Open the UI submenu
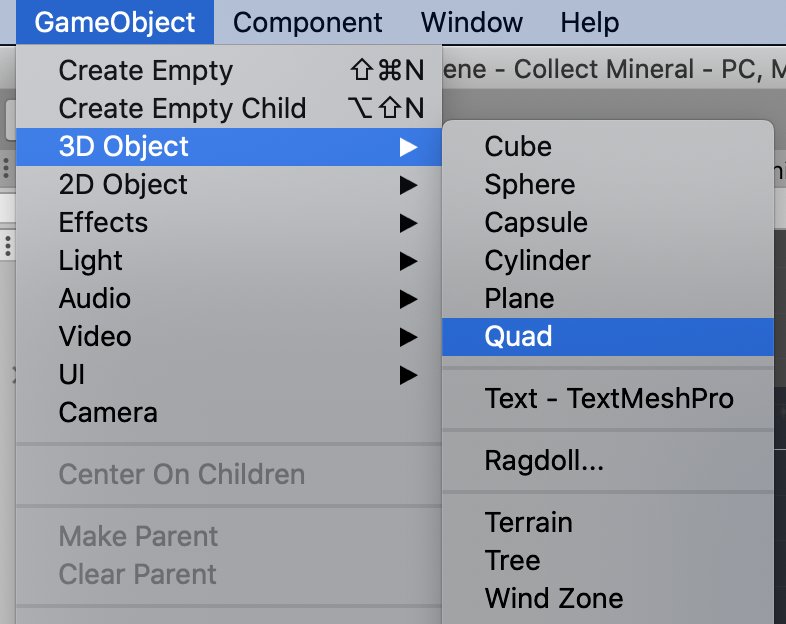786x624 pixels. (72, 375)
